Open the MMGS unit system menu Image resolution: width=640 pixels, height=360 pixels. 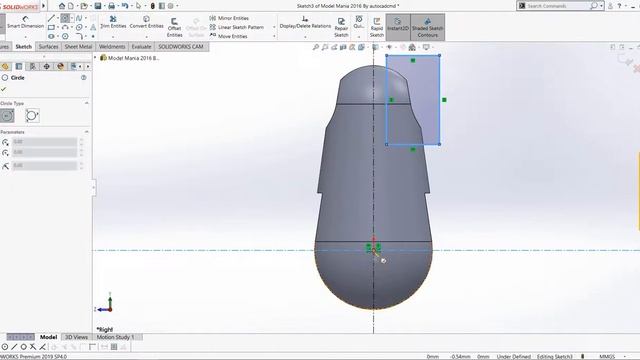tap(607, 356)
